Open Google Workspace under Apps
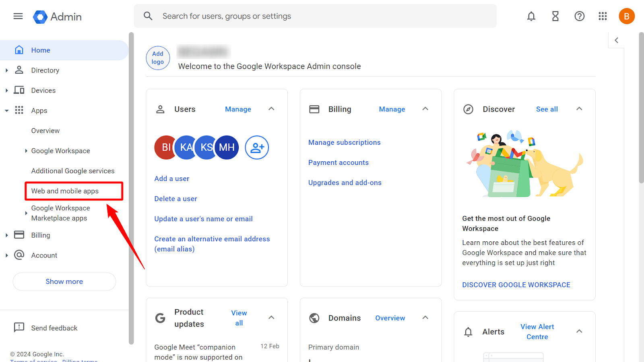Viewport: 644px width, 362px height. point(61,151)
